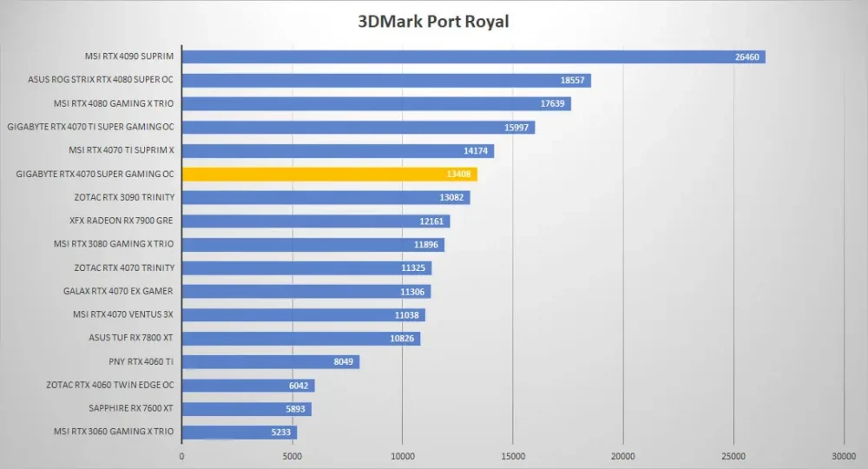Click the 14174 score value
This screenshot has height=469, width=868.
click(476, 150)
